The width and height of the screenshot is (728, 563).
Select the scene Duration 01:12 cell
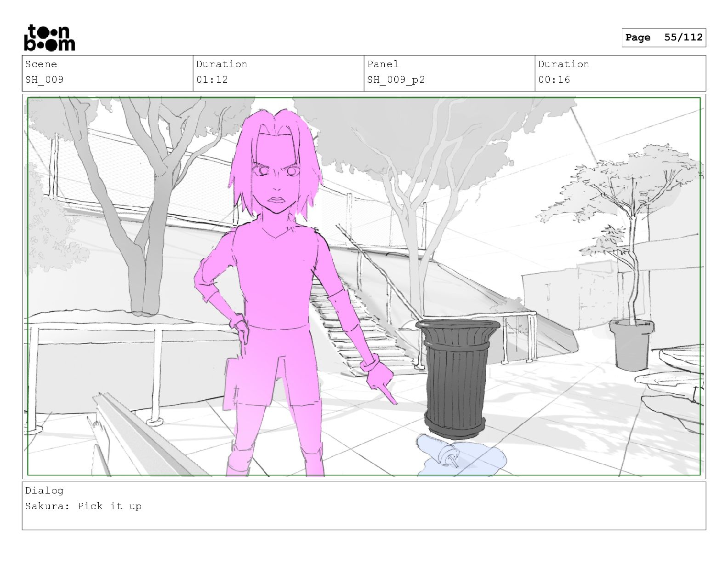pyautogui.click(x=279, y=73)
